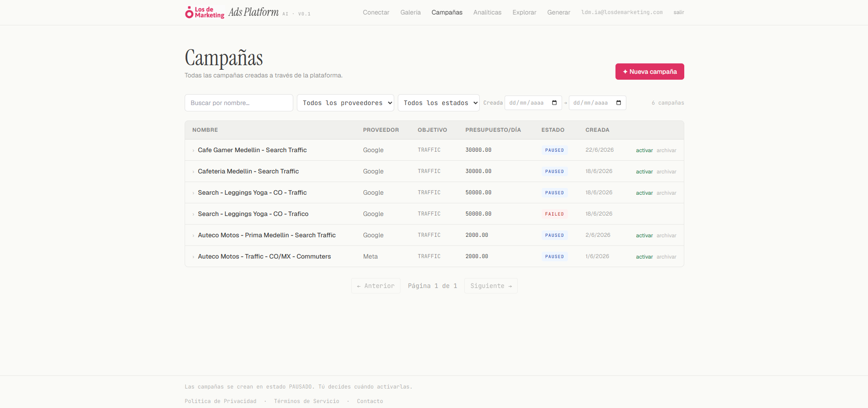This screenshot has width=868, height=408.
Task: Click the Anterior pagination button
Action: [376, 286]
